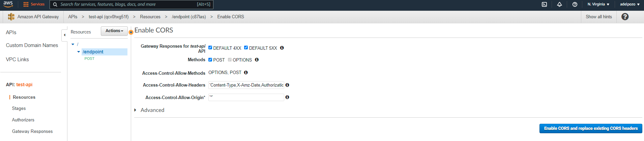644x141 pixels.
Task: Click the info icon next to Access-Control-Allow-Headers
Action: tap(287, 85)
